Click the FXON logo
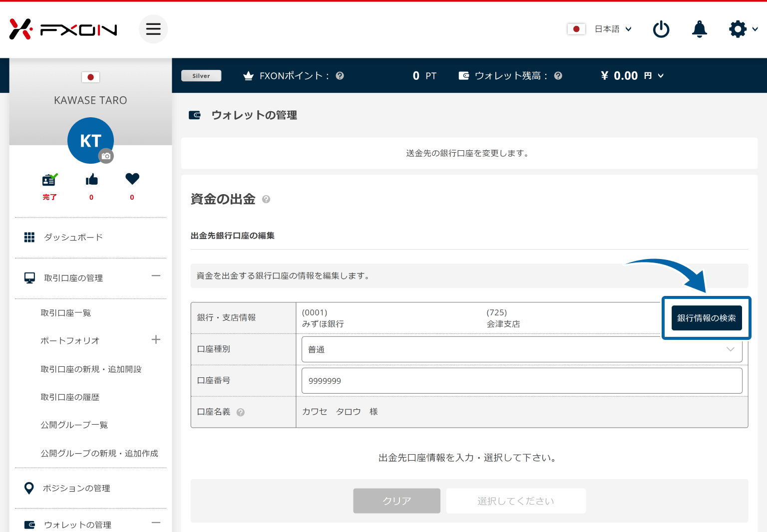 [63, 29]
